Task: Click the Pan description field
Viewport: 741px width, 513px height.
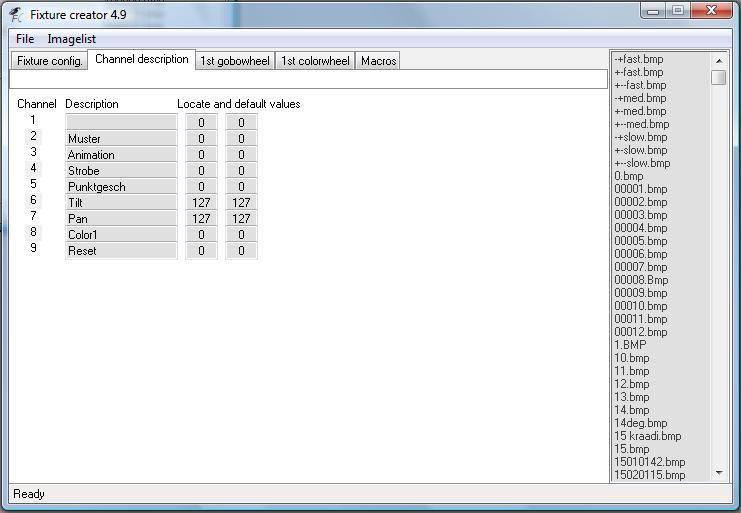Action: [121, 219]
